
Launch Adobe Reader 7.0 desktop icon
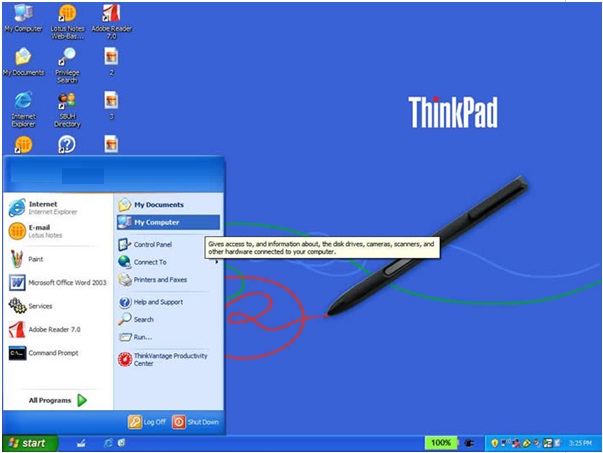[x=111, y=16]
